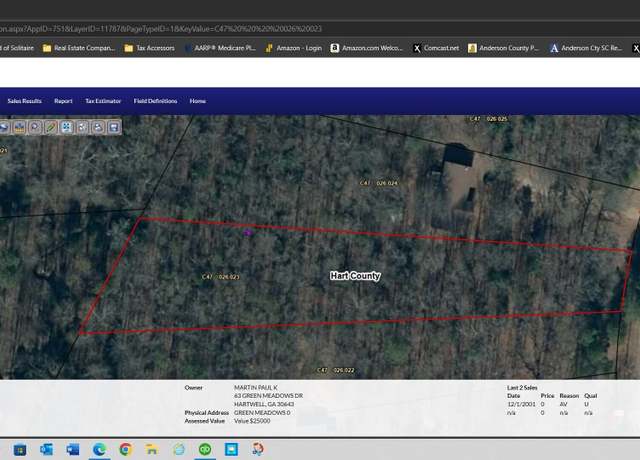Open Google Chrome from the taskbar
This screenshot has width=640, height=460.
pyautogui.click(x=126, y=450)
